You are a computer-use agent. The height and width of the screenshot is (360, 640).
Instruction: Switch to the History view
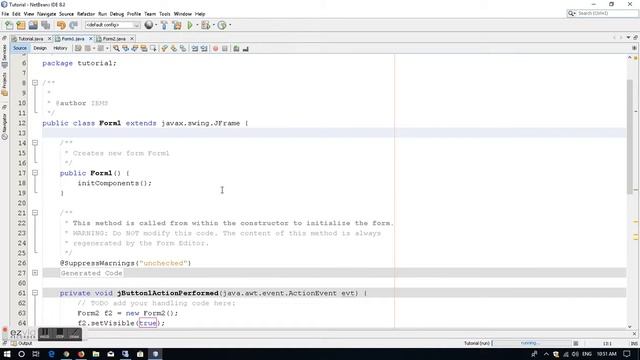click(x=60, y=48)
